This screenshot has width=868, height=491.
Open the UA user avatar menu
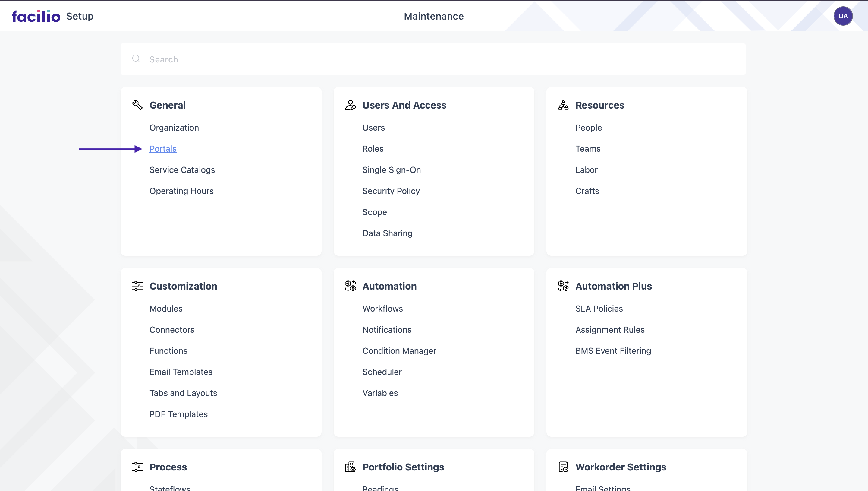[843, 16]
